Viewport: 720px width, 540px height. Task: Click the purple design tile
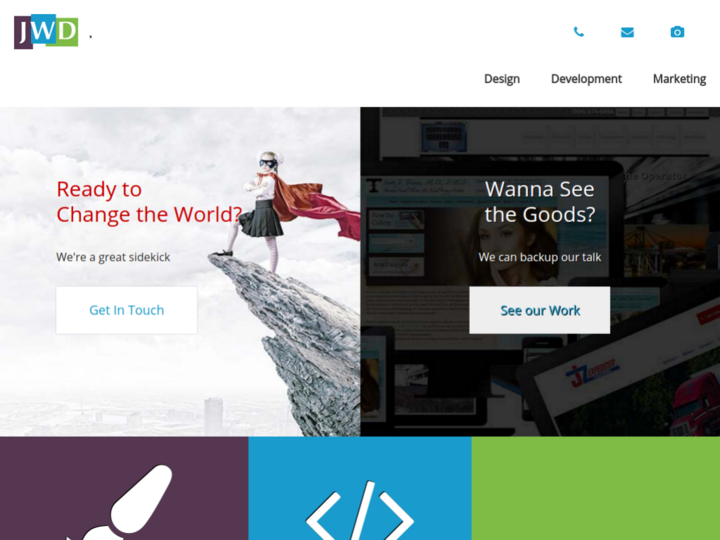point(124,488)
